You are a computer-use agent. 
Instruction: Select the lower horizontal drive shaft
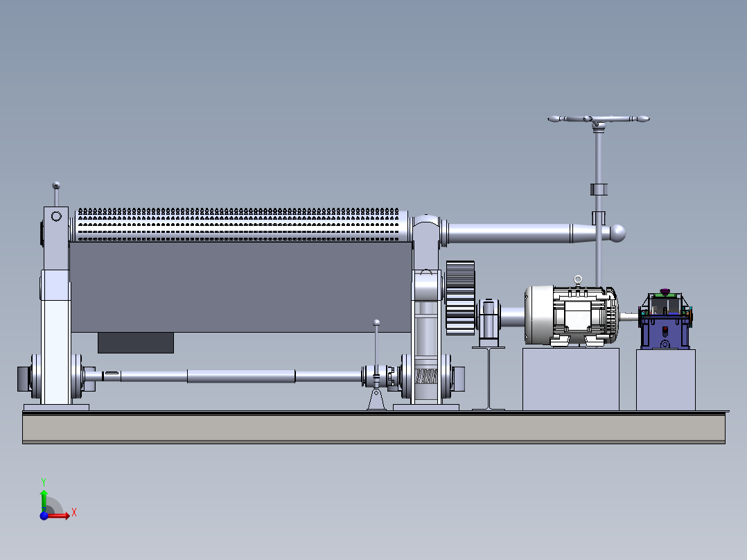click(240, 376)
